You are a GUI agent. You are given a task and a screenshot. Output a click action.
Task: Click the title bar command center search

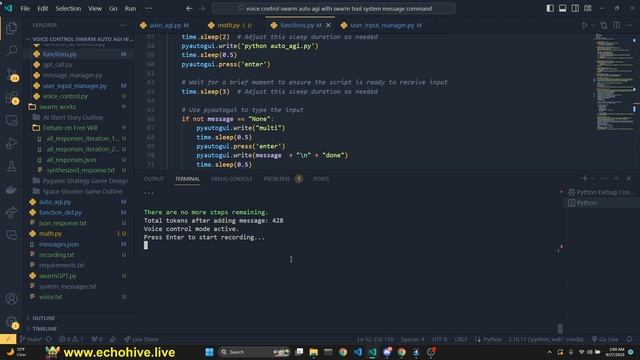[x=333, y=8]
